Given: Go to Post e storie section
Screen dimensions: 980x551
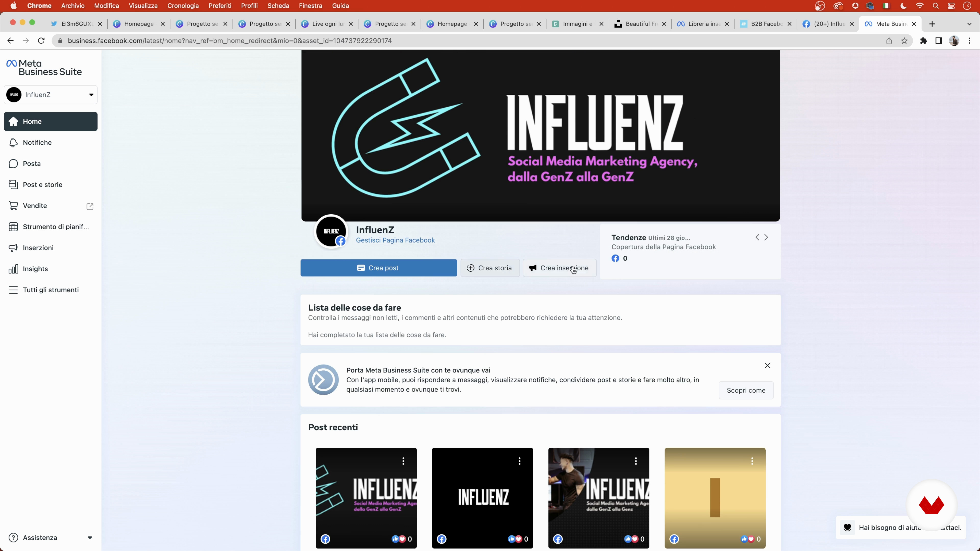Looking at the screenshot, I should (51, 184).
